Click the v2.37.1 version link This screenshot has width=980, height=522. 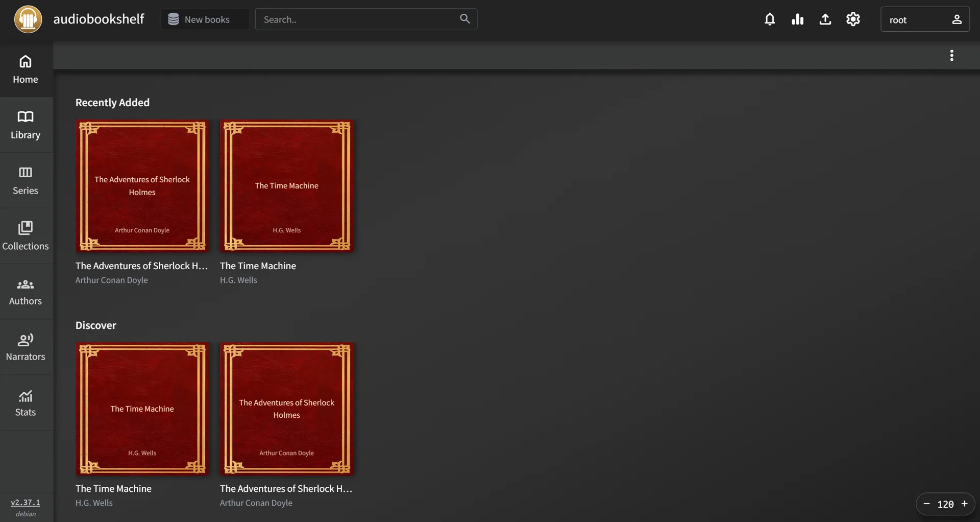tap(26, 503)
